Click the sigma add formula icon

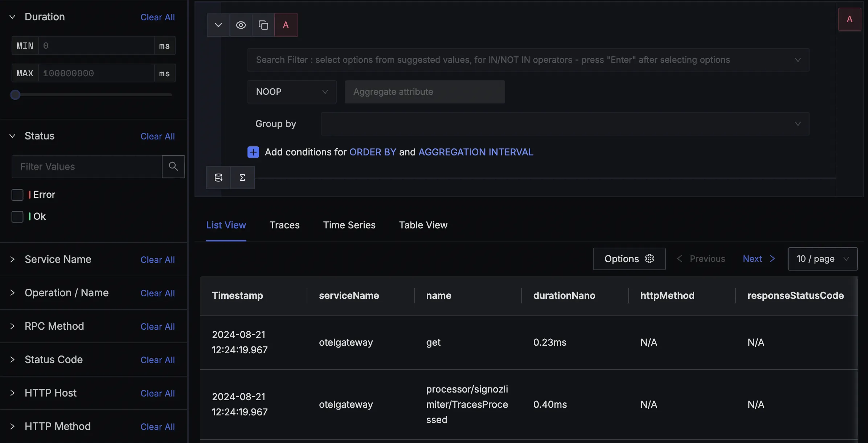click(x=242, y=178)
